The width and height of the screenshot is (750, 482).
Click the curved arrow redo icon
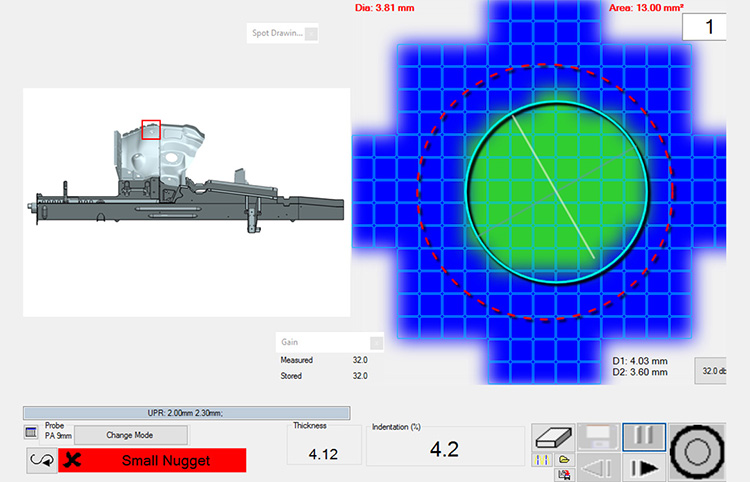click(40, 461)
